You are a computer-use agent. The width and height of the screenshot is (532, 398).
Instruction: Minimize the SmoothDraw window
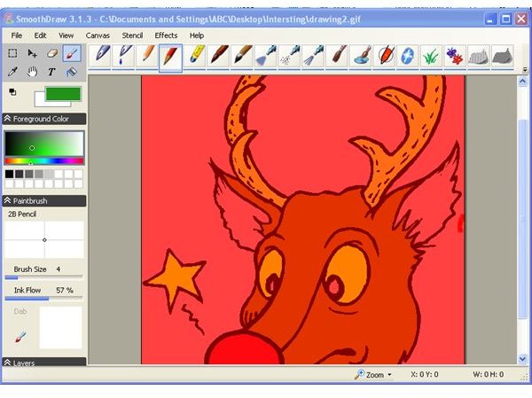tap(490, 19)
